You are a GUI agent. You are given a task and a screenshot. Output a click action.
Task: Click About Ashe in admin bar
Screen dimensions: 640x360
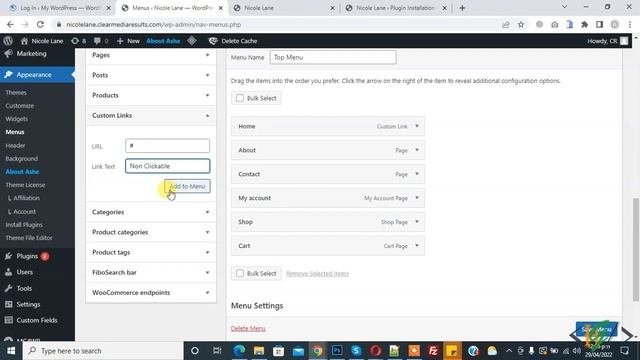coord(163,41)
